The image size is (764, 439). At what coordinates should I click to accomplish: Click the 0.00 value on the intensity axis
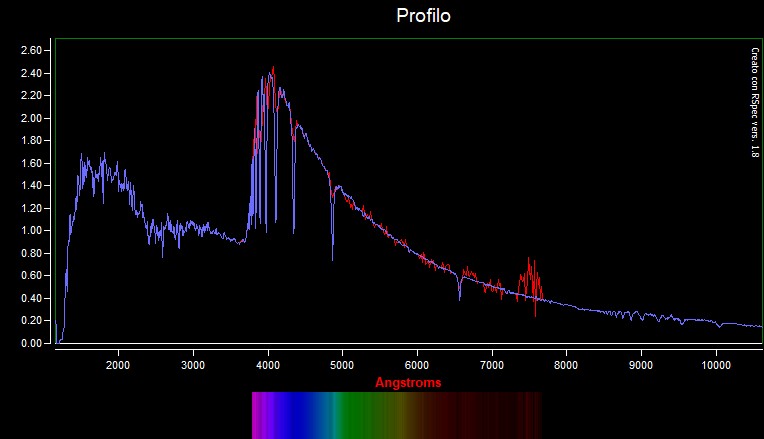(x=32, y=343)
